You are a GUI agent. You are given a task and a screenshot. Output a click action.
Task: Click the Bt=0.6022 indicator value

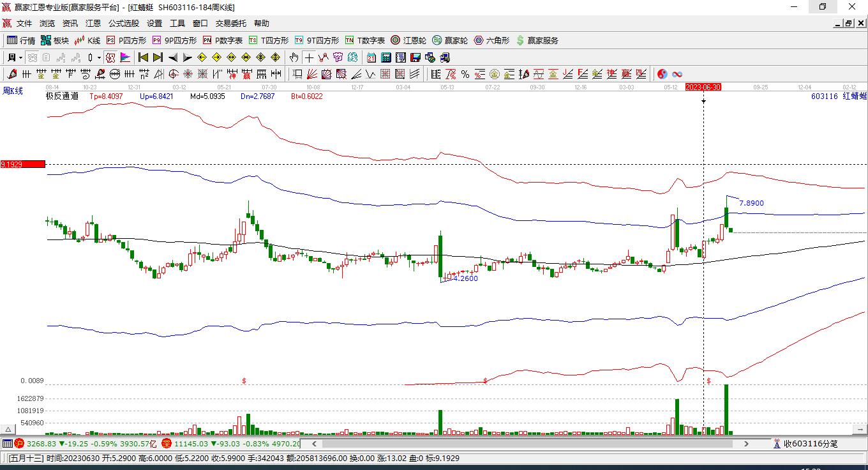point(307,96)
